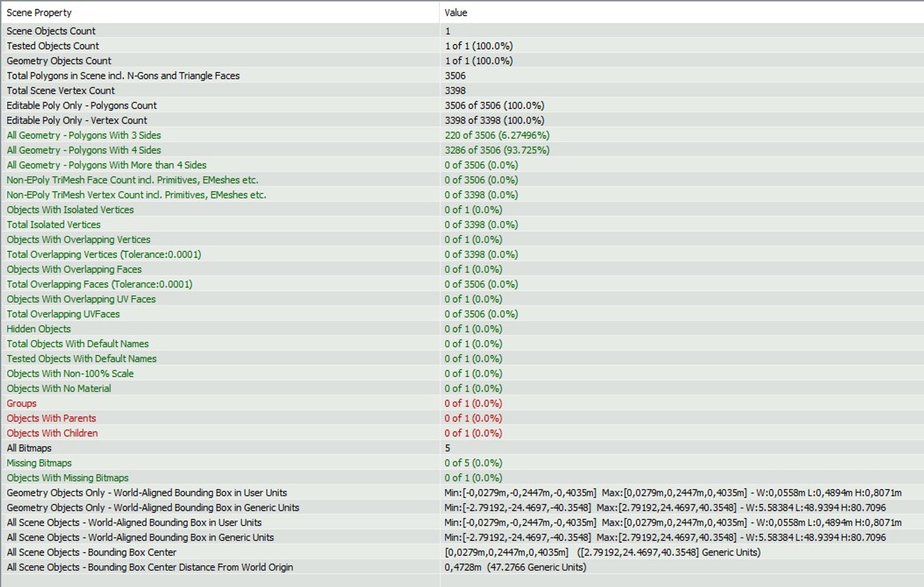The height and width of the screenshot is (587, 924).
Task: Select the Tested Objects Count row
Action: point(462,46)
